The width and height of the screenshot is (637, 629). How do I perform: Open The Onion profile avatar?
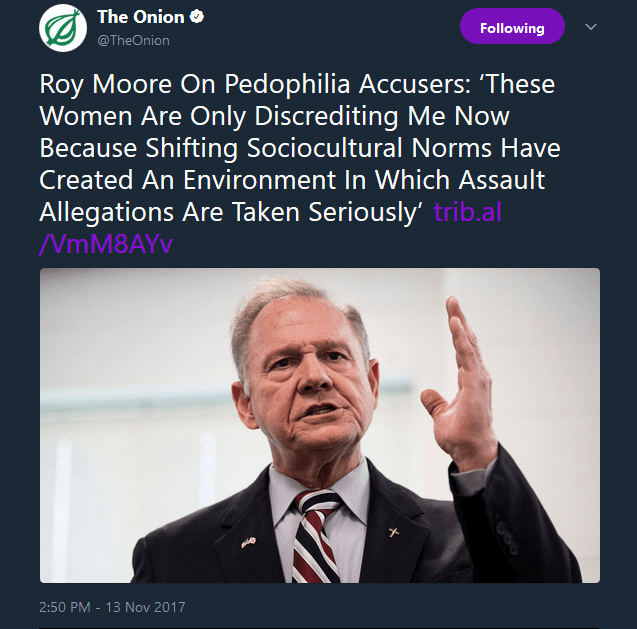click(x=63, y=29)
